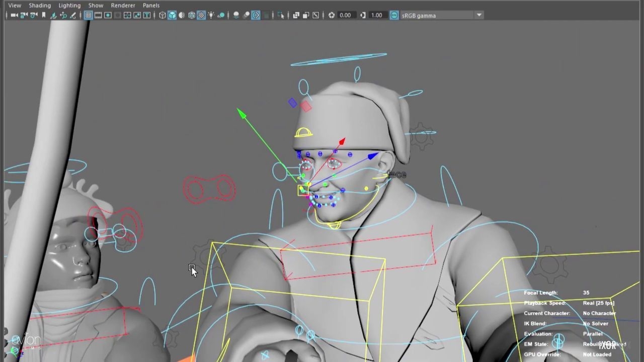The image size is (644, 362).
Task: Toggle Multisample Anti-aliasing icon
Action: (256, 15)
